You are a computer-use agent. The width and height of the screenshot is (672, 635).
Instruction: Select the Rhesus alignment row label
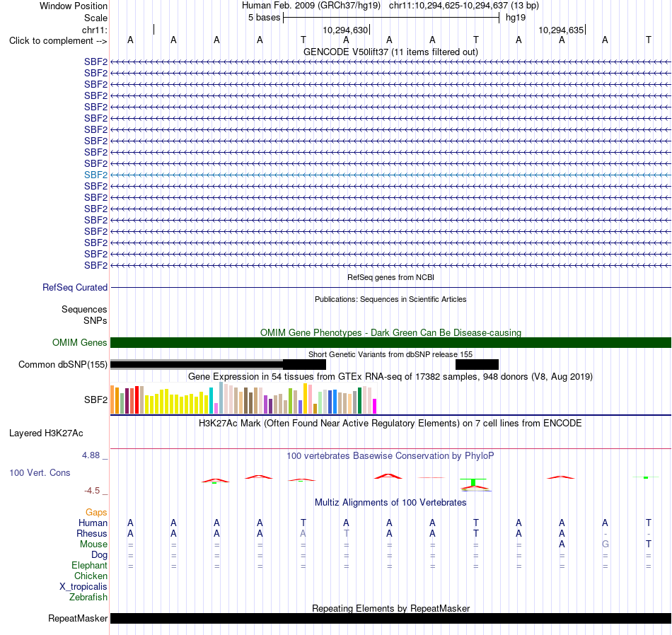click(x=92, y=533)
